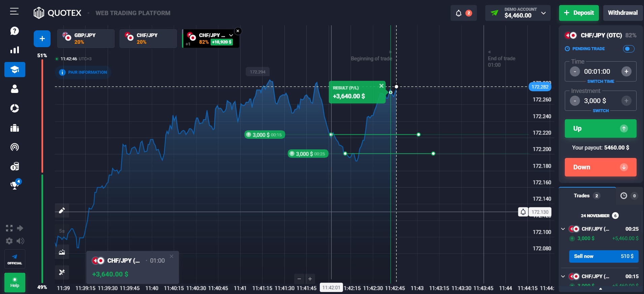Viewport: 644px width, 294px height.
Task: Open the CHF/JPY active tab dropdown arrow
Action: (x=231, y=35)
